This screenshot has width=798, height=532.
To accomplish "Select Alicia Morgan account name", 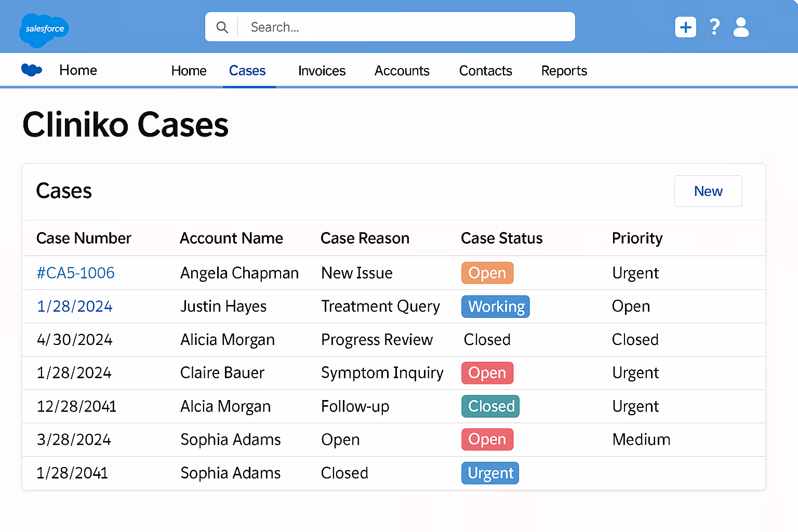I will point(228,340).
